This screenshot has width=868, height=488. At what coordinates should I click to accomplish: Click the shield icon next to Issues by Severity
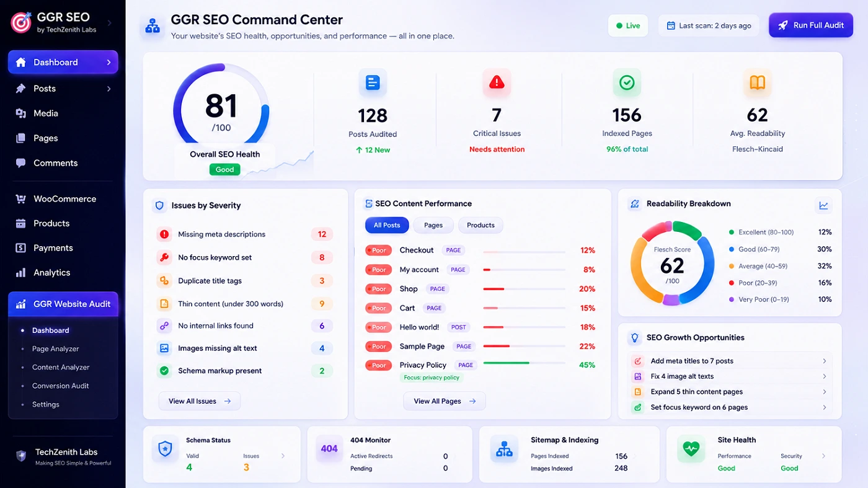159,205
